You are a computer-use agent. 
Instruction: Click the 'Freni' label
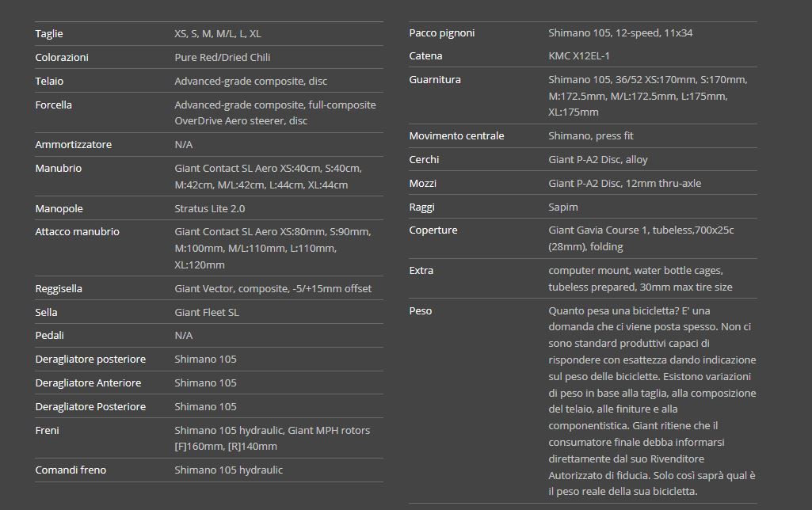pos(47,431)
